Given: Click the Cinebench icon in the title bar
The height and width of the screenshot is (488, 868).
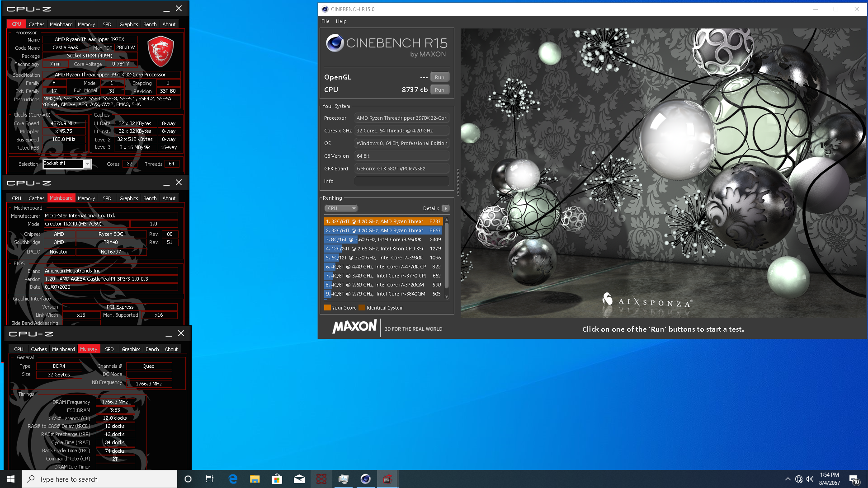Looking at the screenshot, I should (325, 9).
